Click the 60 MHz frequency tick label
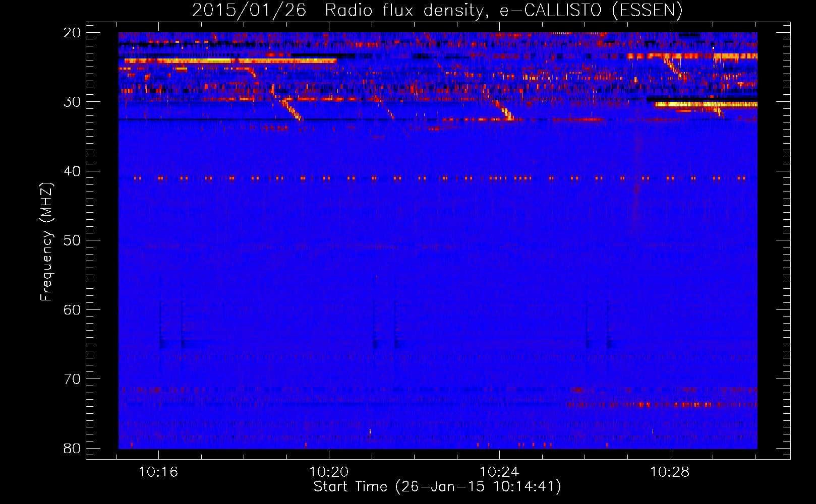816x504 pixels. (x=72, y=310)
